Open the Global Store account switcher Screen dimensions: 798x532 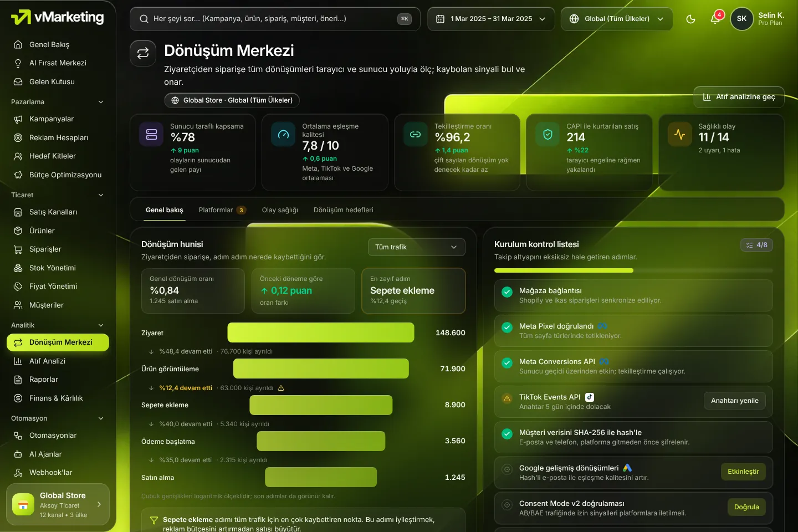coord(58,504)
